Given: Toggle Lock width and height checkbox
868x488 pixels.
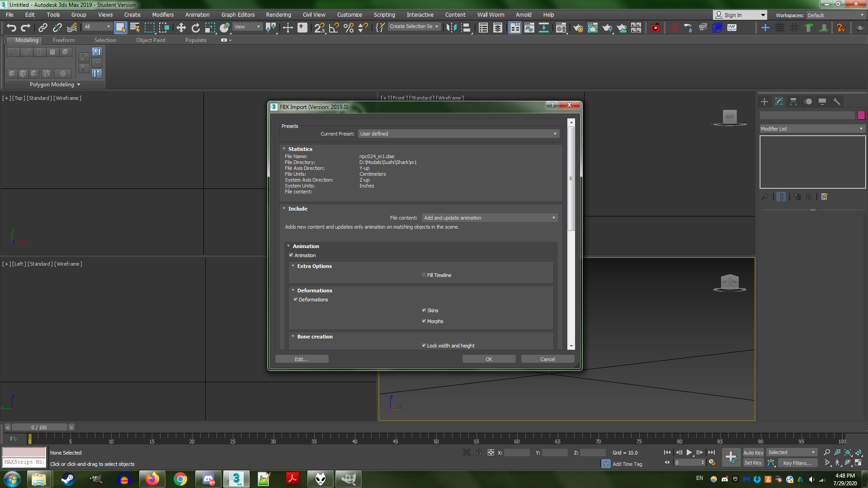Looking at the screenshot, I should point(424,346).
